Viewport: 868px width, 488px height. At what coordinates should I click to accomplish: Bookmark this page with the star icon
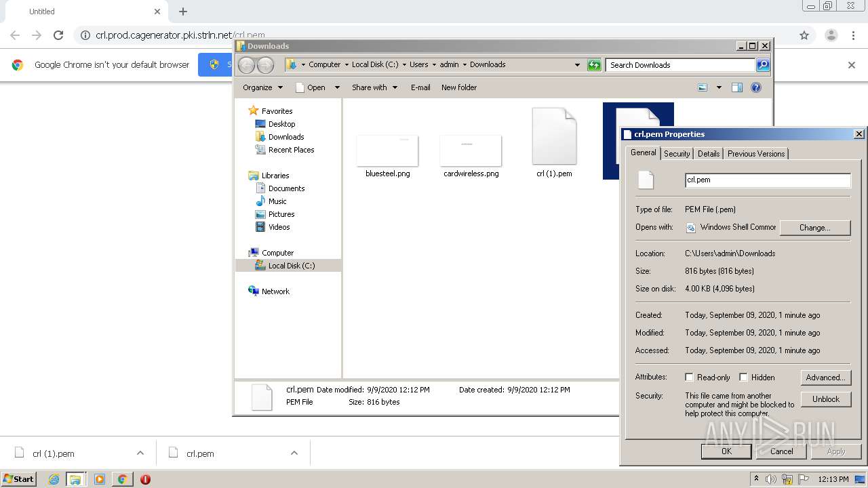coord(804,35)
